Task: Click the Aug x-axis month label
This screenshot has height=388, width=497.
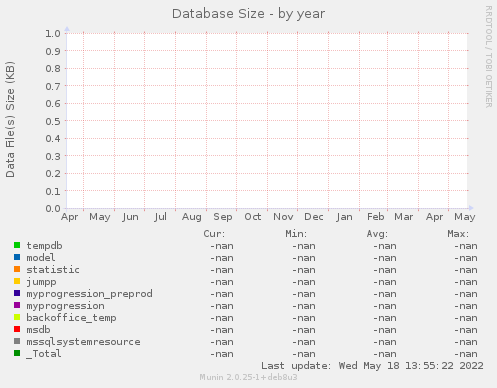Action: click(x=192, y=217)
